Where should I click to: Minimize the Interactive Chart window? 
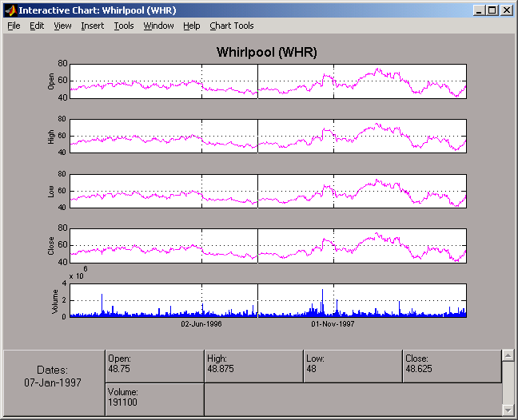tap(479, 10)
